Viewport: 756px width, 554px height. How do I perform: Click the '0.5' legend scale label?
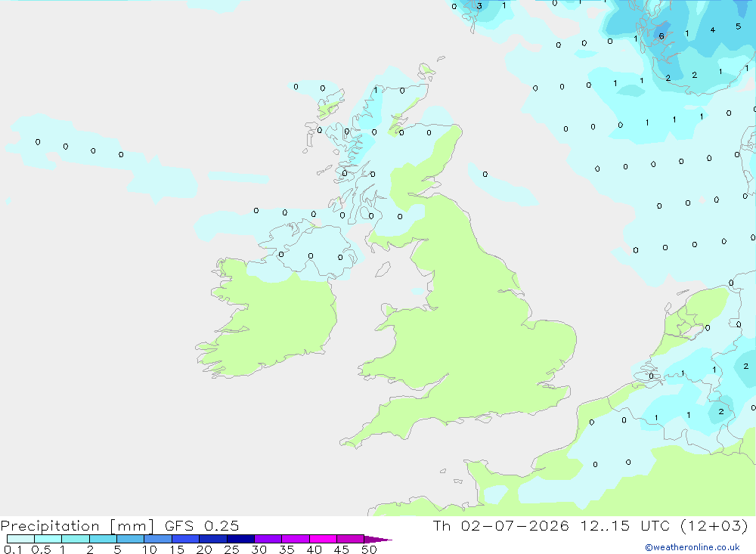tap(41, 549)
